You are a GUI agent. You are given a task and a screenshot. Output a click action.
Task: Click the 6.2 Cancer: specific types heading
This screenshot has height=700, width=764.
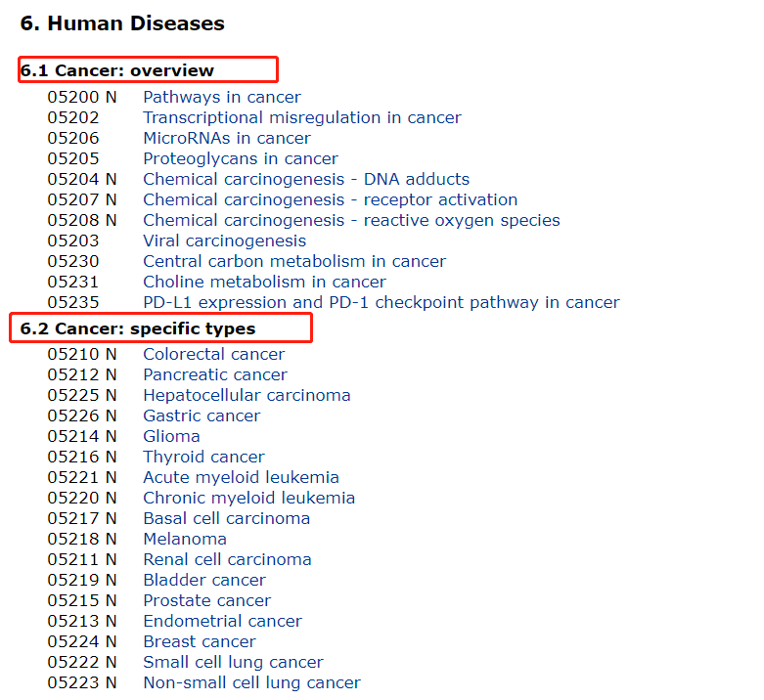[x=137, y=328]
